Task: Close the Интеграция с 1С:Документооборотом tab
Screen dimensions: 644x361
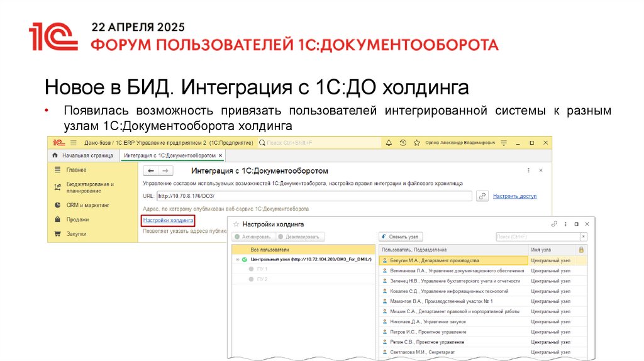Action: [221, 155]
